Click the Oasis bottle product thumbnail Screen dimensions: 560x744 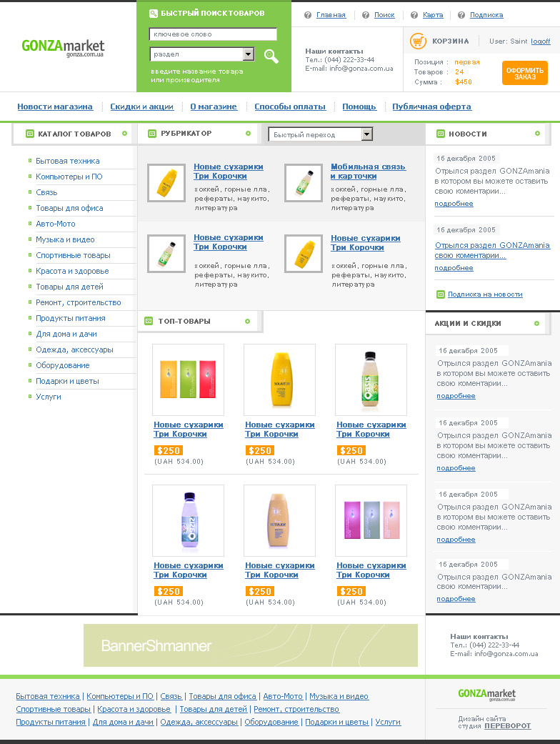pyautogui.click(x=371, y=380)
